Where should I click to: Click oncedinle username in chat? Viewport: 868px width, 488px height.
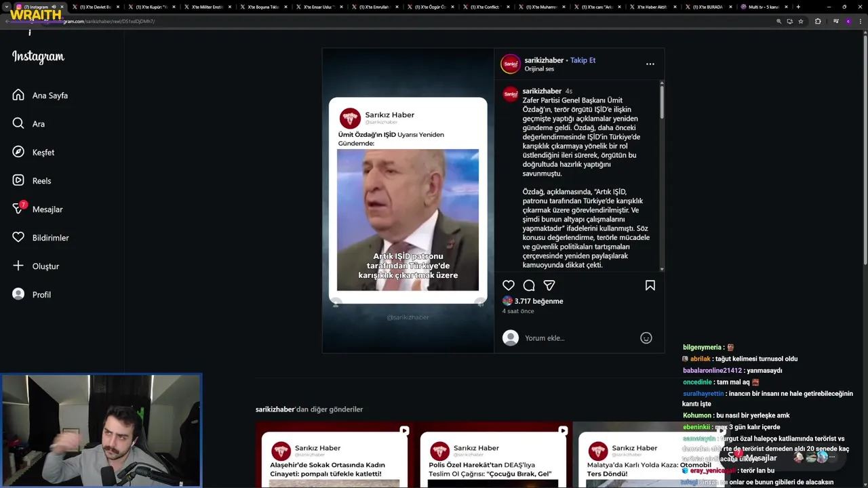click(697, 382)
